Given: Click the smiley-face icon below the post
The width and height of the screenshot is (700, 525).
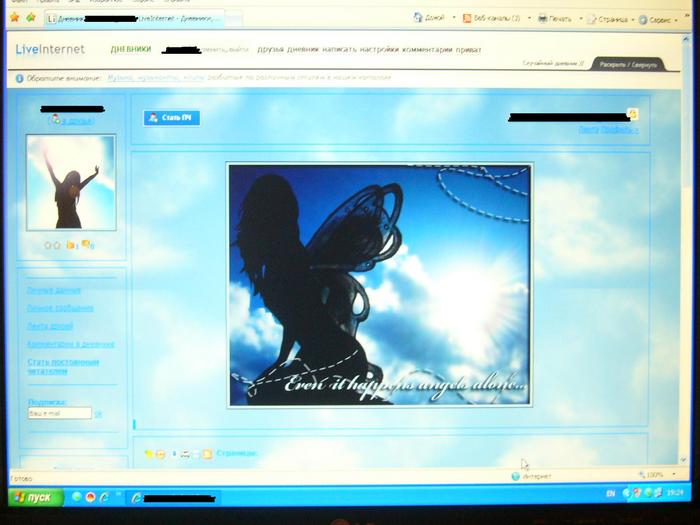Looking at the screenshot, I should tap(161, 454).
